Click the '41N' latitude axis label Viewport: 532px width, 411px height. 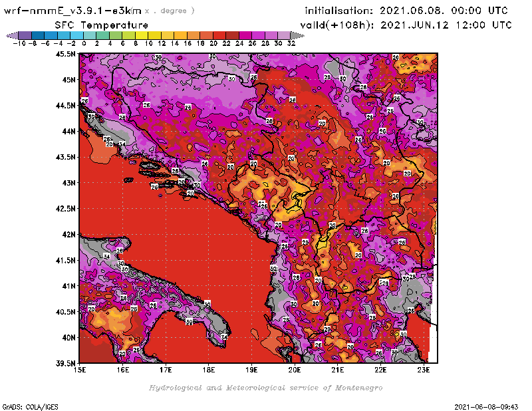pos(69,286)
